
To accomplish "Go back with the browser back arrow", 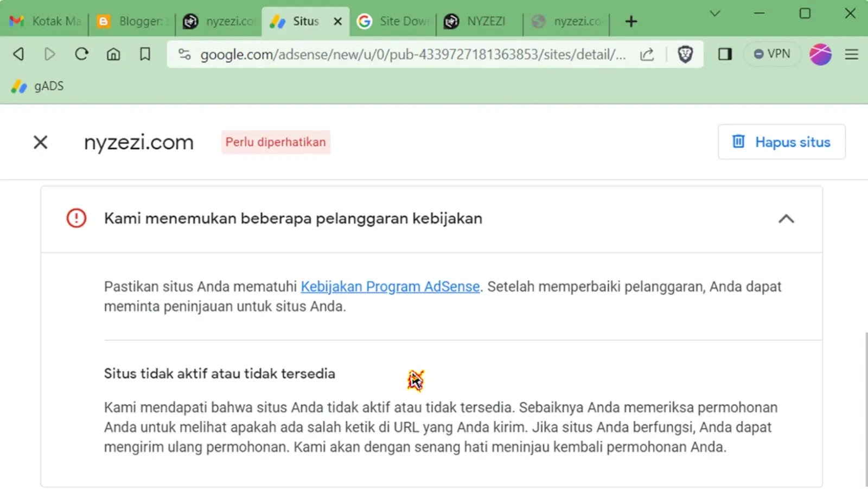I will [x=18, y=54].
